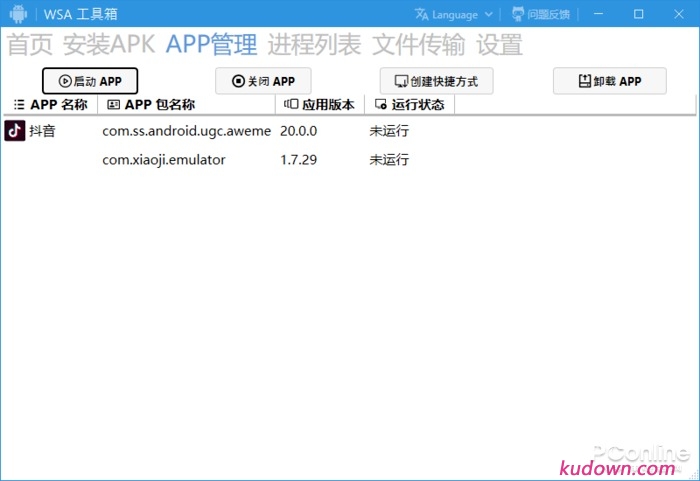The image size is (700, 481).
Task: Select com.ss.android.ugc.aweme package name
Action: pos(187,131)
